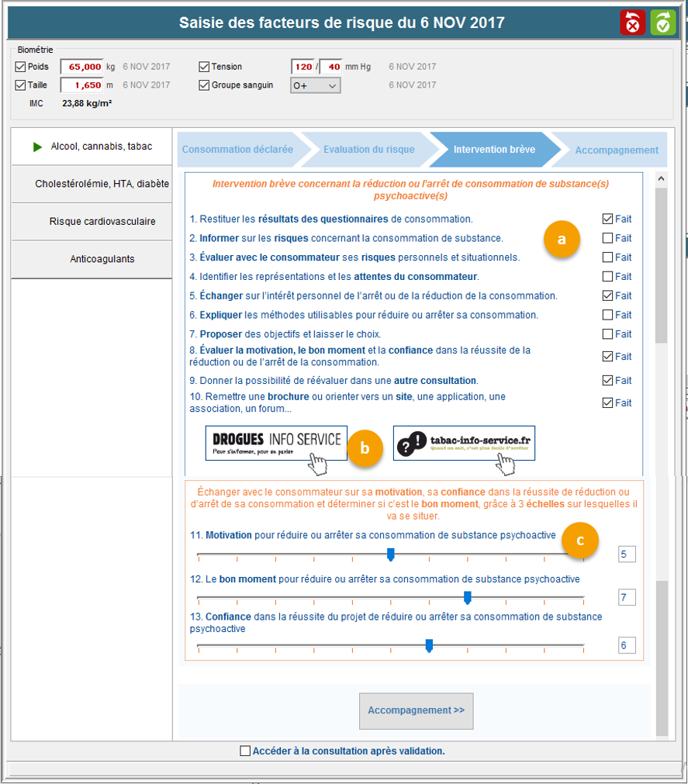Go to the Consommation déclarée step
The width and height of the screenshot is (688, 784).
(x=237, y=150)
